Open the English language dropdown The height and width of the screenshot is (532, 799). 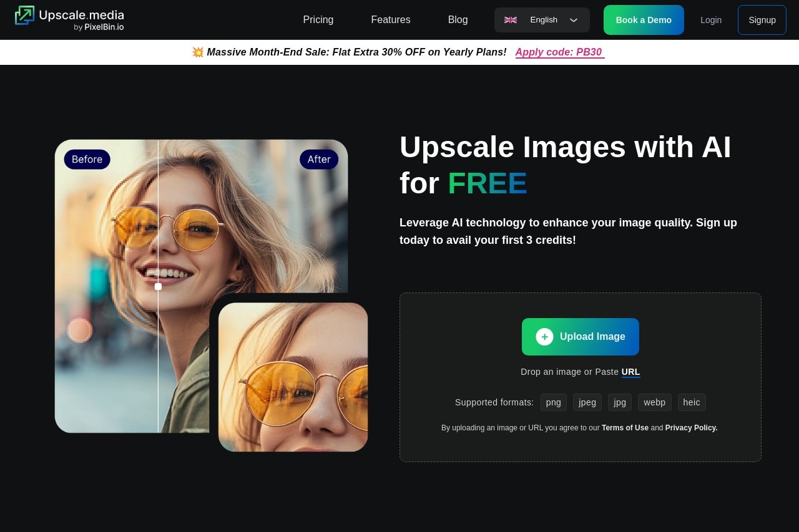tap(542, 19)
